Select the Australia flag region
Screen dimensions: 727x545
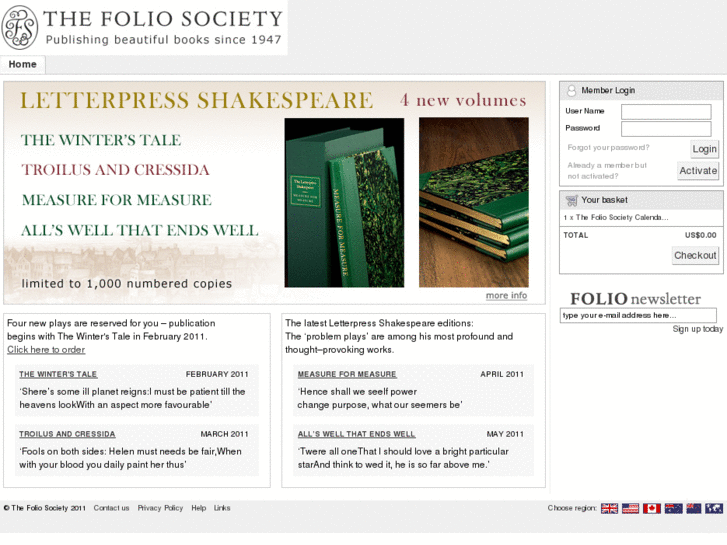[673, 508]
